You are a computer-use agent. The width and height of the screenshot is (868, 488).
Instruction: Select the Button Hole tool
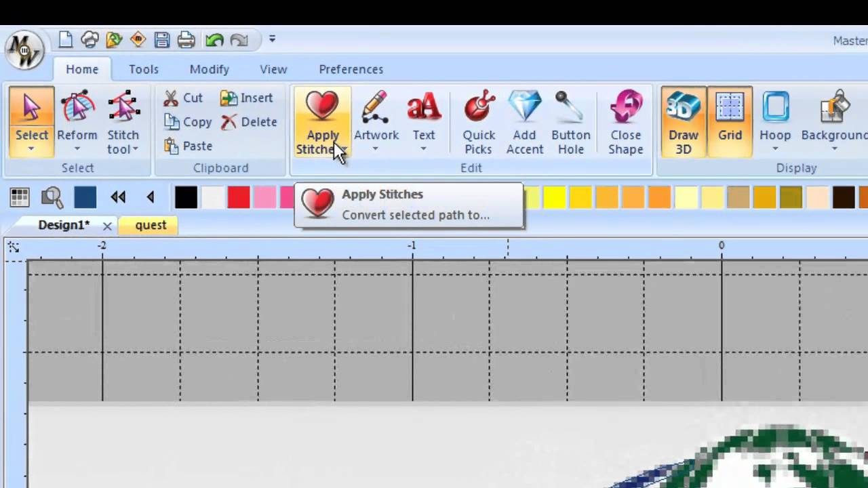click(571, 122)
